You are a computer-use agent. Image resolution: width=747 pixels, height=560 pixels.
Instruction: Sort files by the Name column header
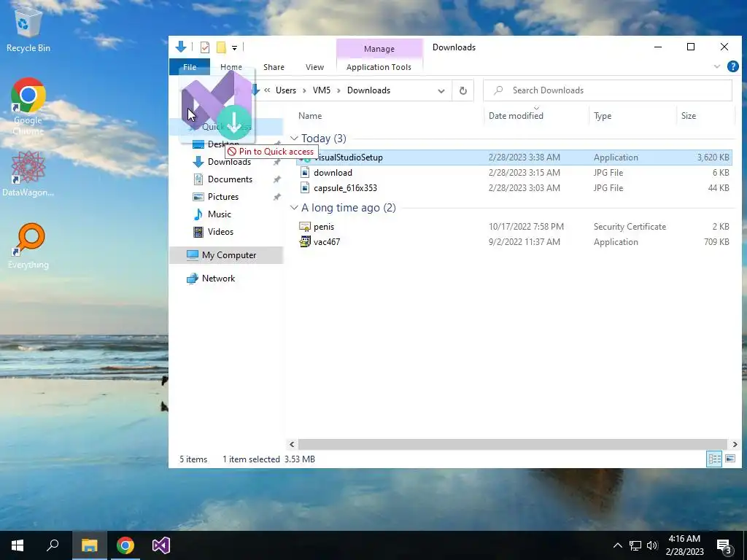pos(310,116)
